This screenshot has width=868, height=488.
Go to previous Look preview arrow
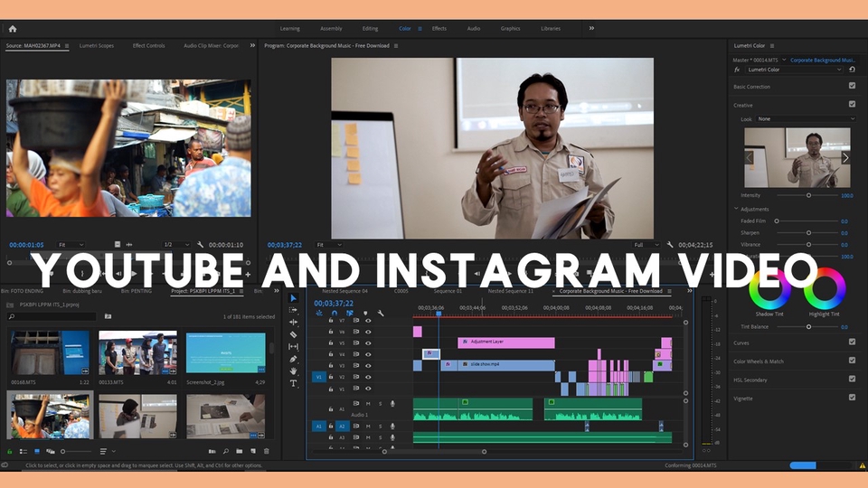749,157
